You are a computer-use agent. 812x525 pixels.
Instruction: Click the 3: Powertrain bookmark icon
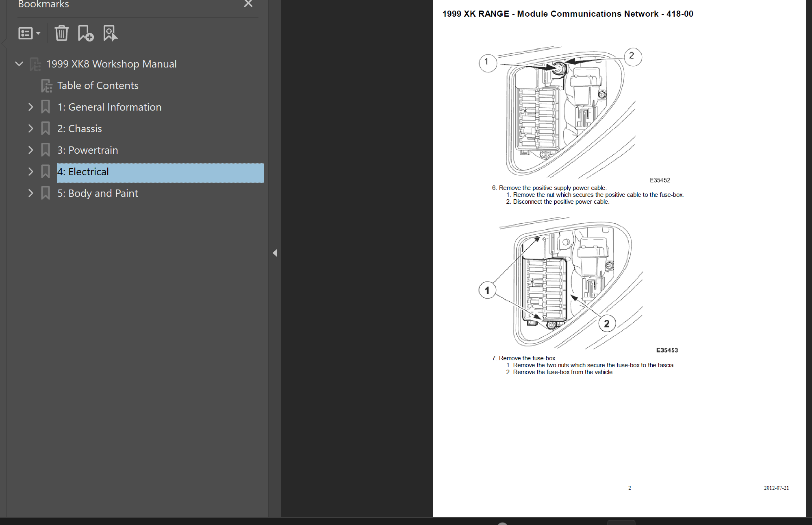(46, 150)
